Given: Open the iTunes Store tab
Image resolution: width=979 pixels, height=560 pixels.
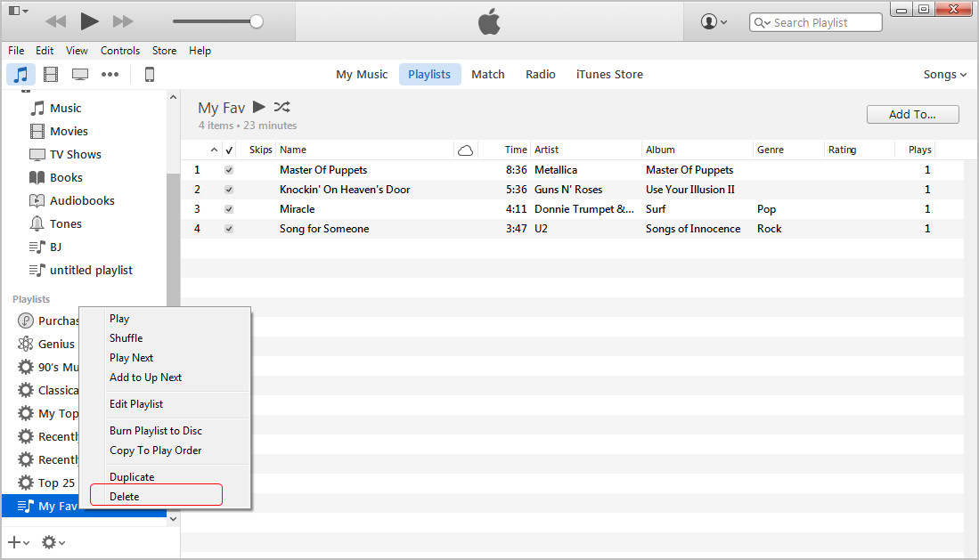Looking at the screenshot, I should (609, 74).
